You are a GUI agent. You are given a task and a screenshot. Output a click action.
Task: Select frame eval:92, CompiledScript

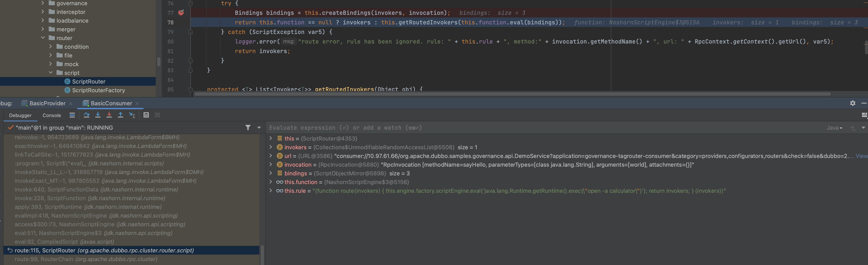[x=131, y=242]
